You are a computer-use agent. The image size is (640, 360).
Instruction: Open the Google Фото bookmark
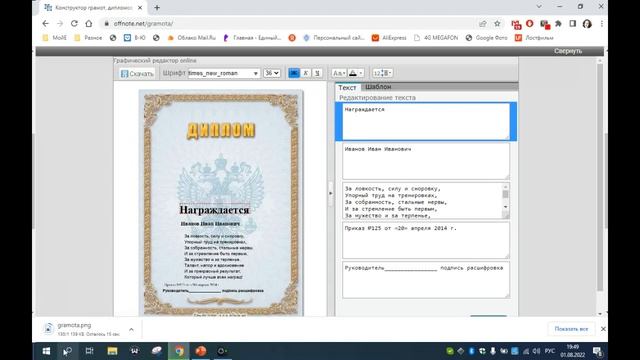pyautogui.click(x=487, y=38)
